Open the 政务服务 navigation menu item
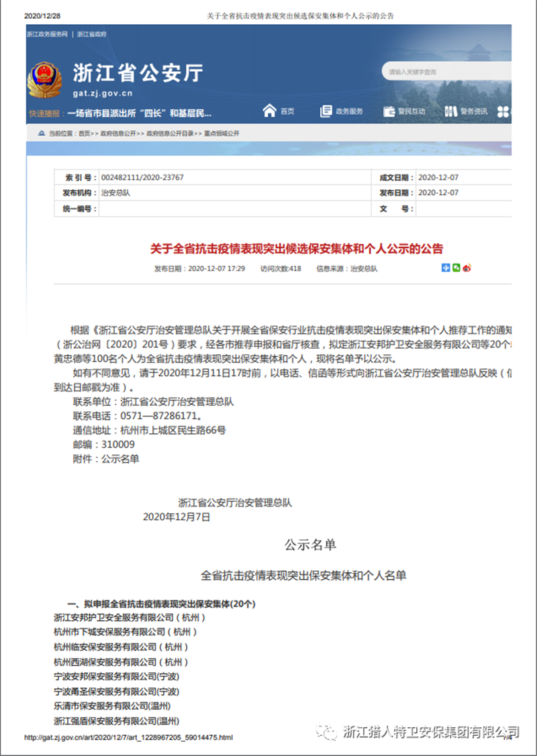 (349, 111)
